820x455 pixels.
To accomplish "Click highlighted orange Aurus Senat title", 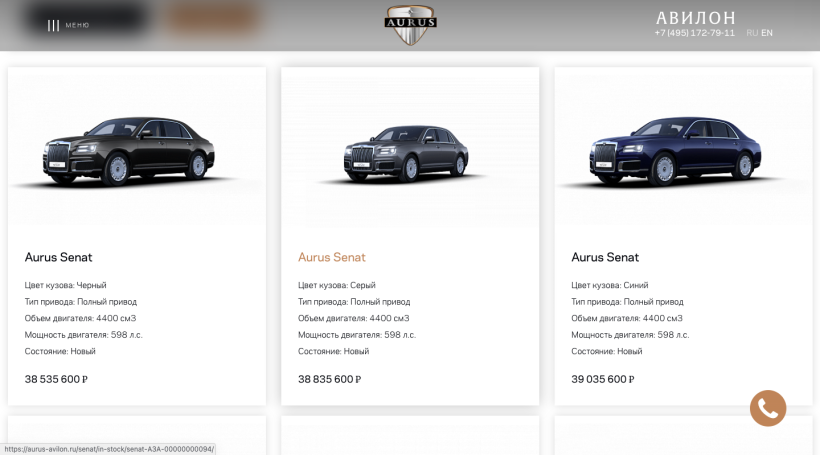I will tap(332, 257).
